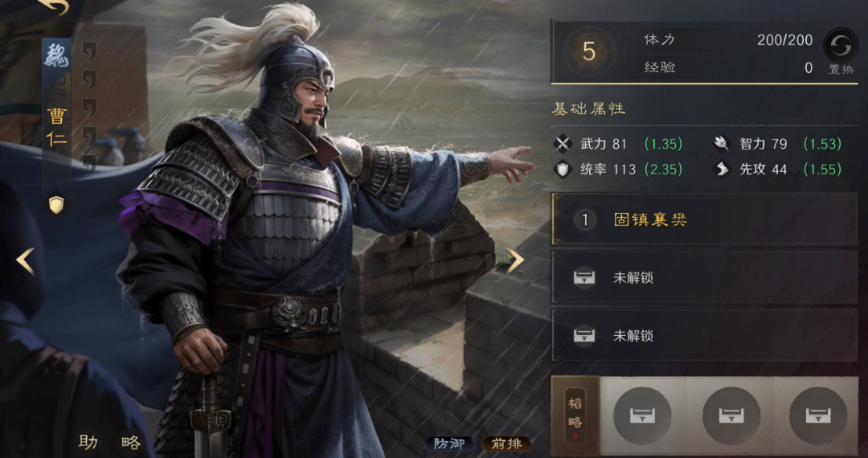Go to the previous general with the left chevron
Image resolution: width=868 pixels, height=458 pixels.
tap(26, 261)
